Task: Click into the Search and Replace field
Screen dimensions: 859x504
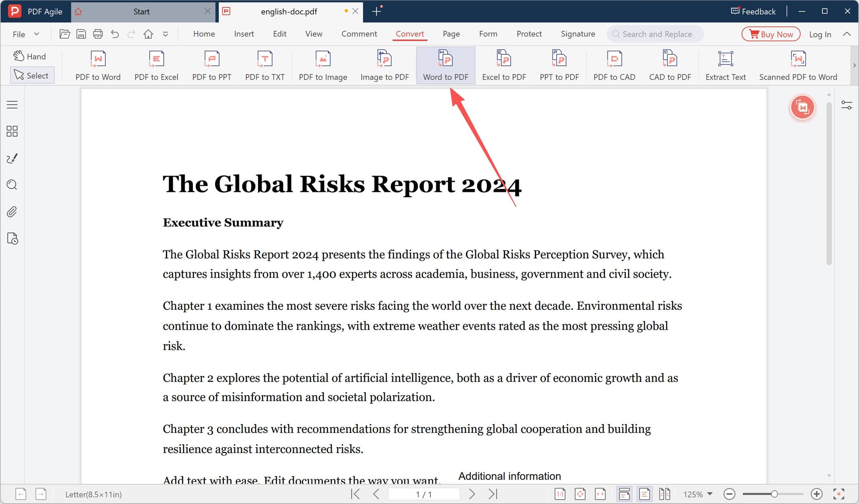Action: tap(655, 34)
